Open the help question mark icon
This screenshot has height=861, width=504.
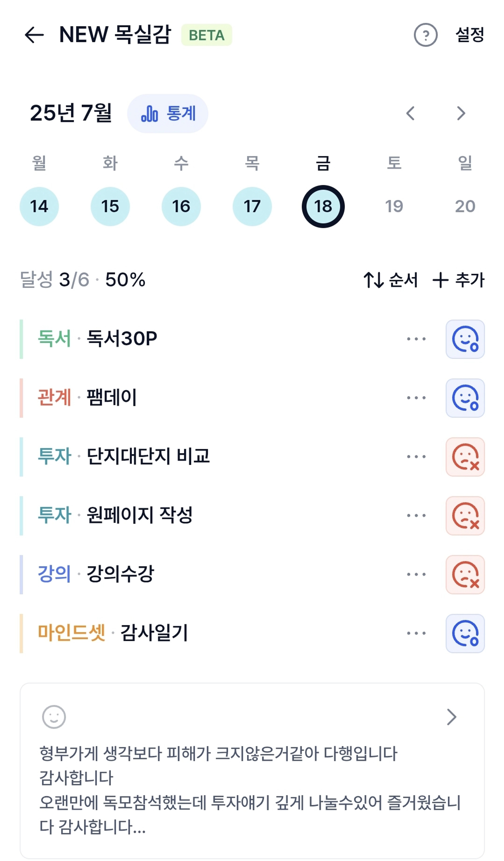coord(425,35)
